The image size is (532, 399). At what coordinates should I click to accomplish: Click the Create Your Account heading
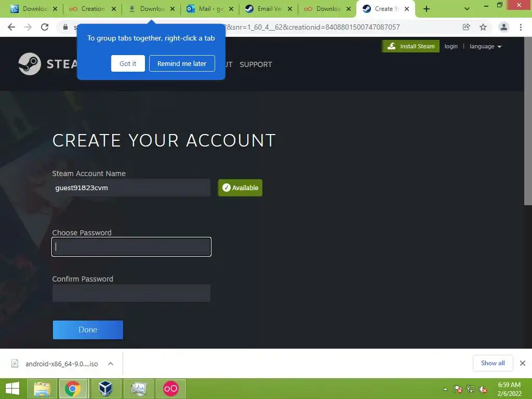click(x=164, y=140)
